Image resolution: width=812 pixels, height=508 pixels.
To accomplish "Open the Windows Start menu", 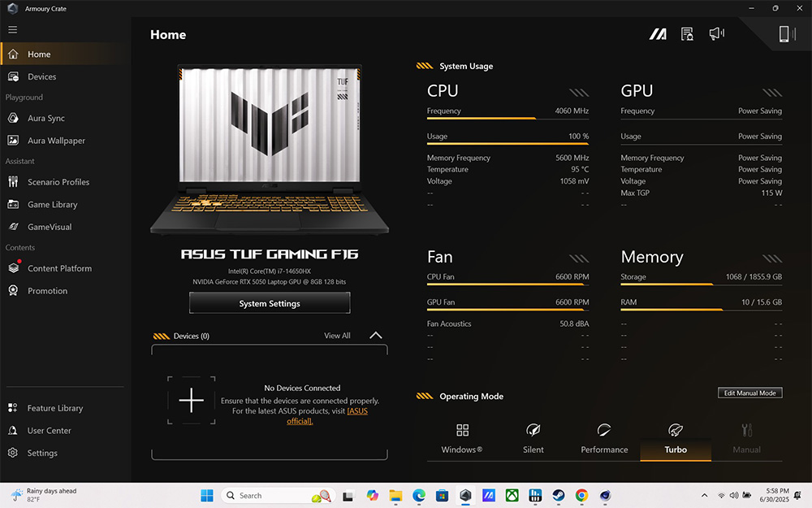I will click(206, 496).
